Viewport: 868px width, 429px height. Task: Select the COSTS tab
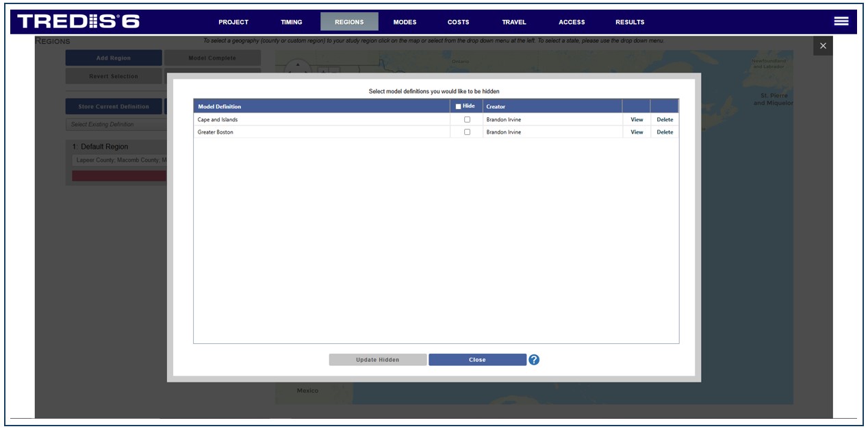458,22
